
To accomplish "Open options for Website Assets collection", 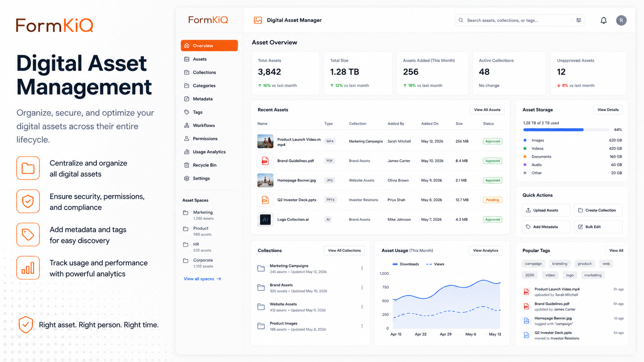I will [362, 307].
